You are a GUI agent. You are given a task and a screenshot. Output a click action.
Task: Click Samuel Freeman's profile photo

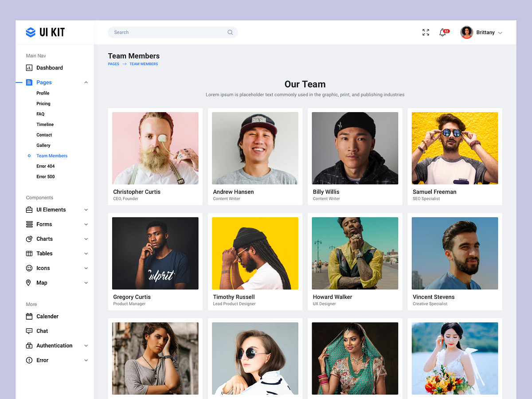pos(454,148)
